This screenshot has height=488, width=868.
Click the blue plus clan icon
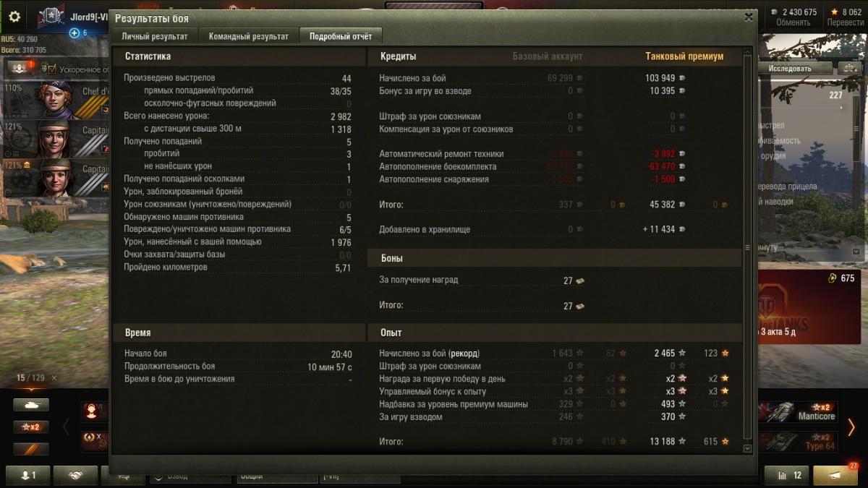pos(74,33)
